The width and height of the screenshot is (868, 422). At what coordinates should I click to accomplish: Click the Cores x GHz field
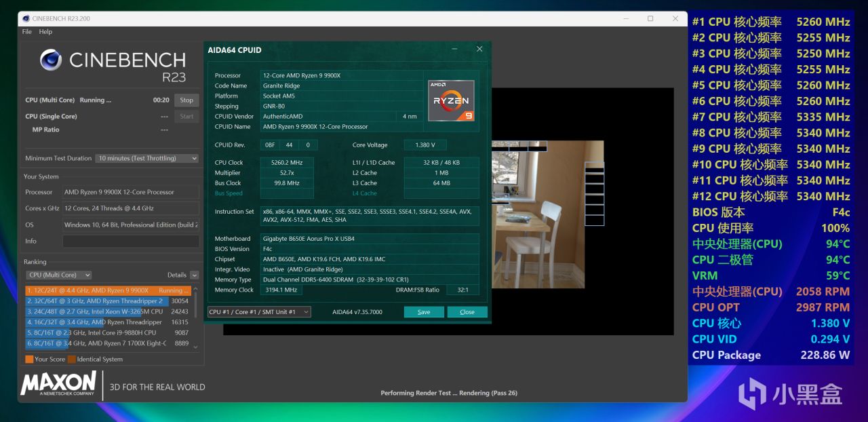130,208
